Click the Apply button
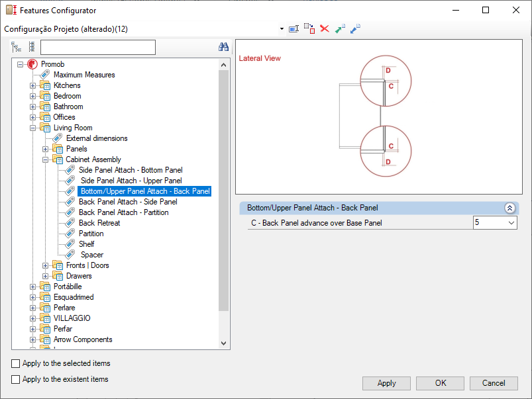The image size is (532, 399). pyautogui.click(x=386, y=383)
